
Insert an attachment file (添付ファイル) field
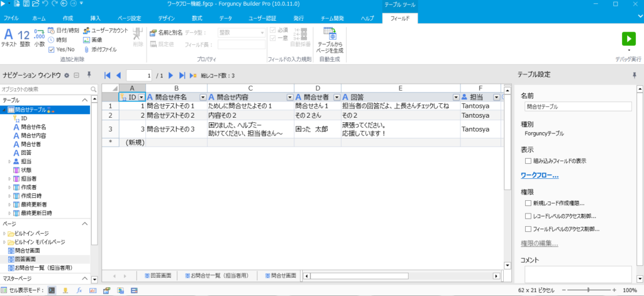(x=100, y=49)
